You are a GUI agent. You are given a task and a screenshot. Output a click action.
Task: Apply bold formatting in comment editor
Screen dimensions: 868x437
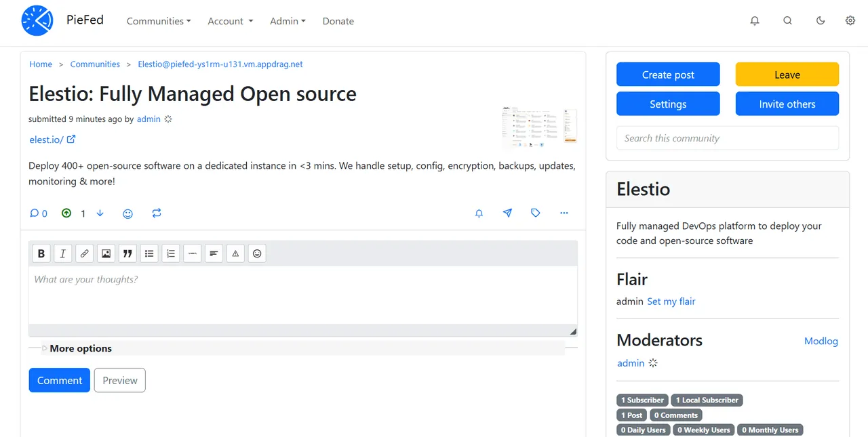point(41,253)
